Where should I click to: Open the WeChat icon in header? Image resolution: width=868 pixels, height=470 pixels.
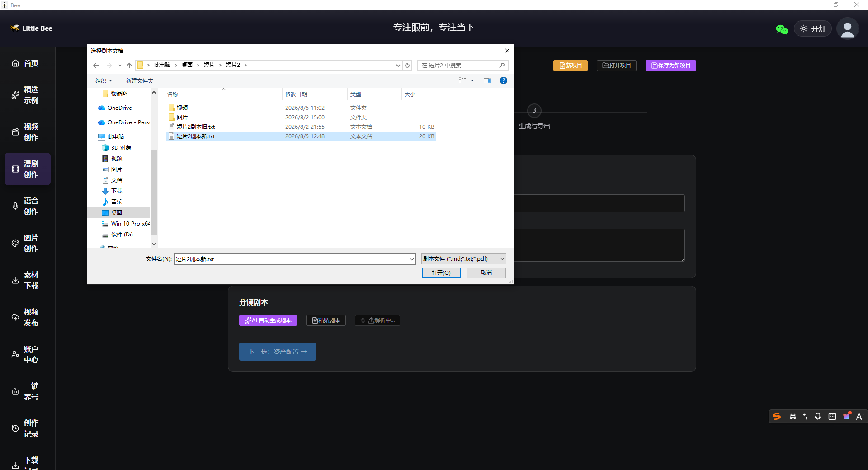point(782,29)
